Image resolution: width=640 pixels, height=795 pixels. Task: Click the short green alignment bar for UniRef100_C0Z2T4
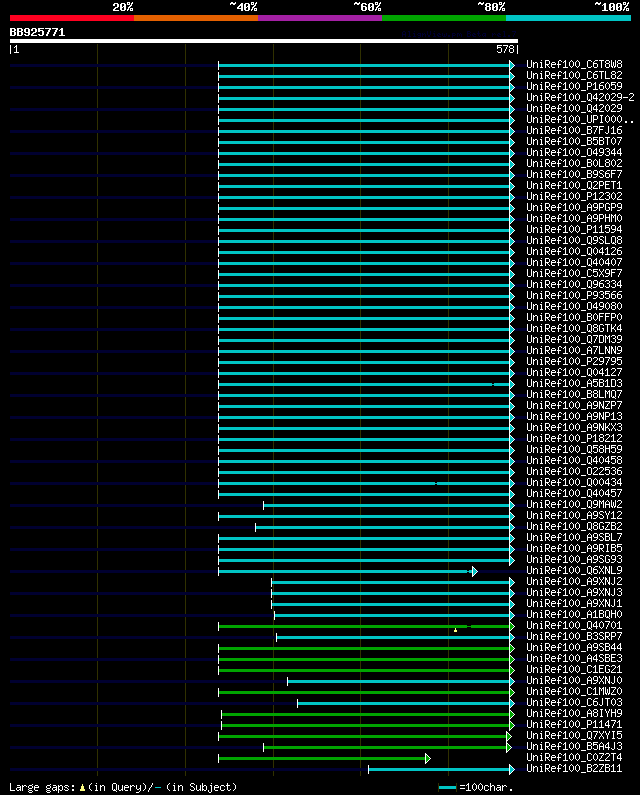tap(325, 758)
